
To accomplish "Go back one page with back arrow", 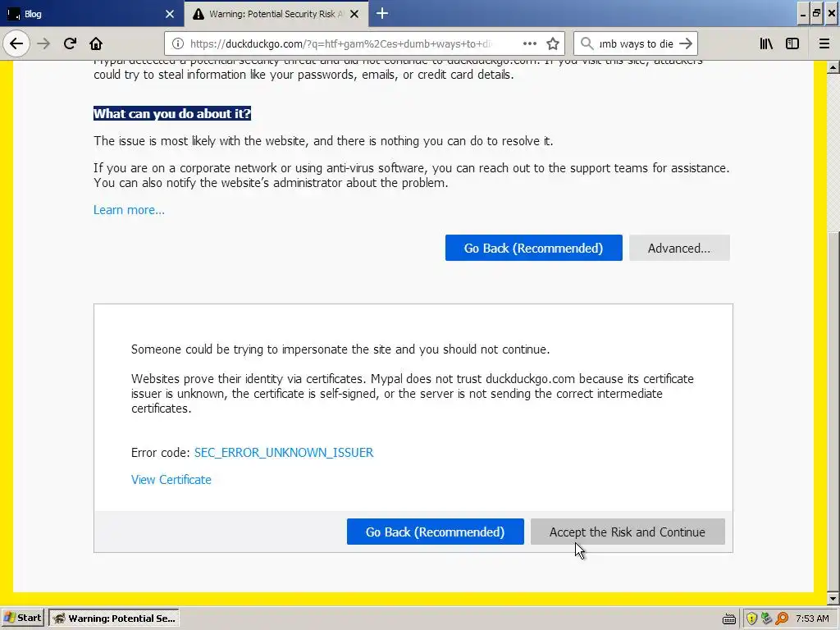I will coord(16,43).
